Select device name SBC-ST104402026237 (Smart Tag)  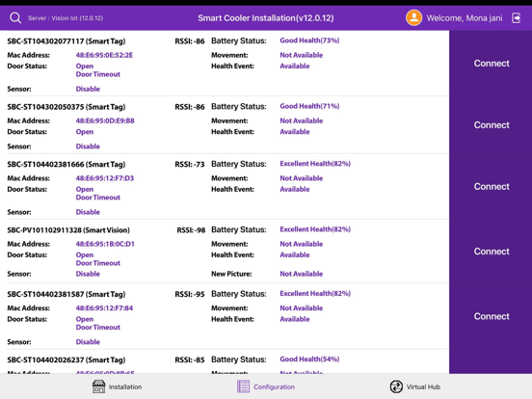coord(66,359)
